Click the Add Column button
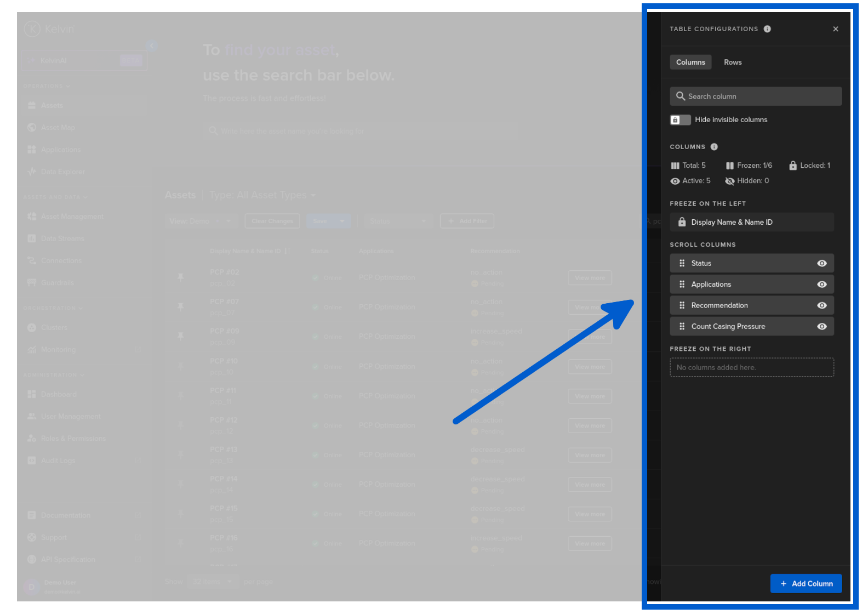 click(x=806, y=583)
